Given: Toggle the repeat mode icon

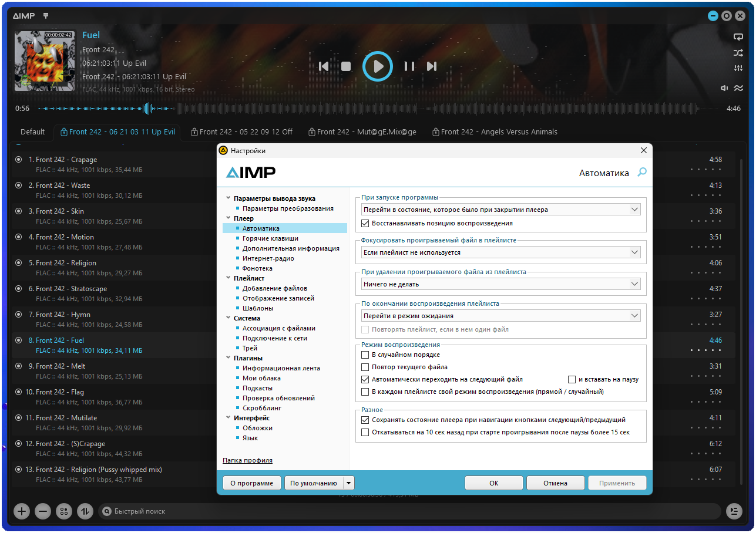Looking at the screenshot, I should (738, 36).
